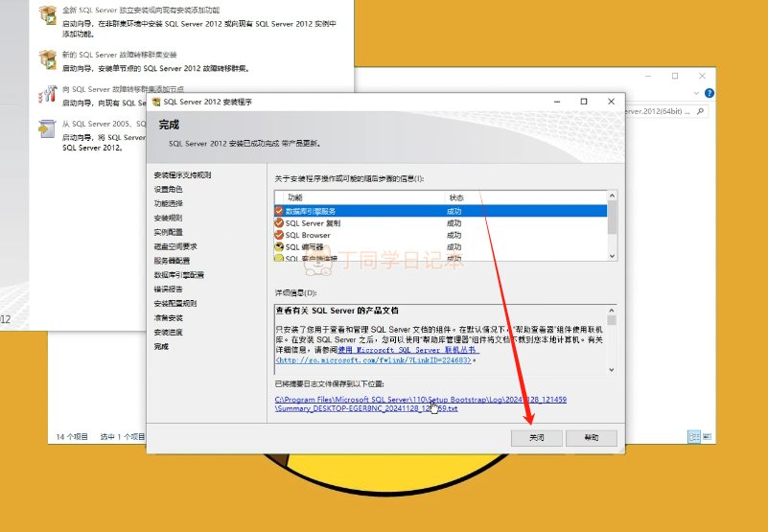Click the success icon beside SQL Server 复制

[x=279, y=223]
